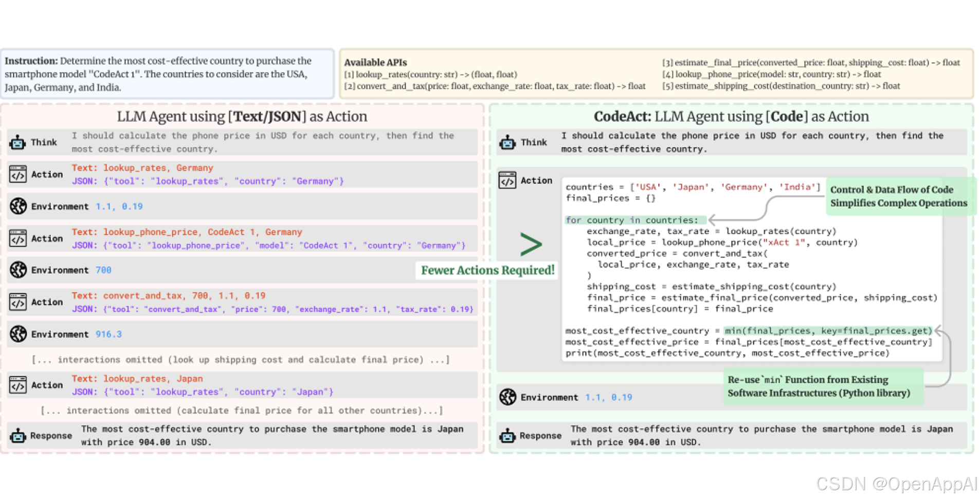
Task: Click the JSON line with "country": "Japan"
Action: pyautogui.click(x=203, y=392)
